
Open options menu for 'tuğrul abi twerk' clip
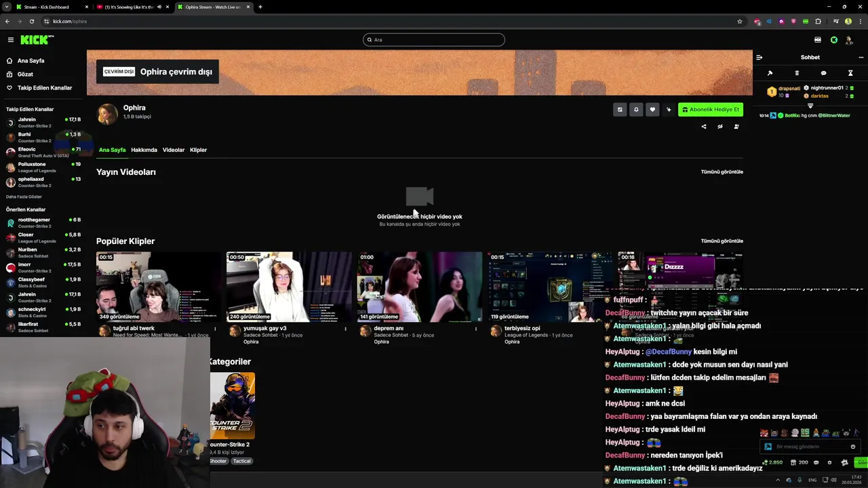point(215,329)
